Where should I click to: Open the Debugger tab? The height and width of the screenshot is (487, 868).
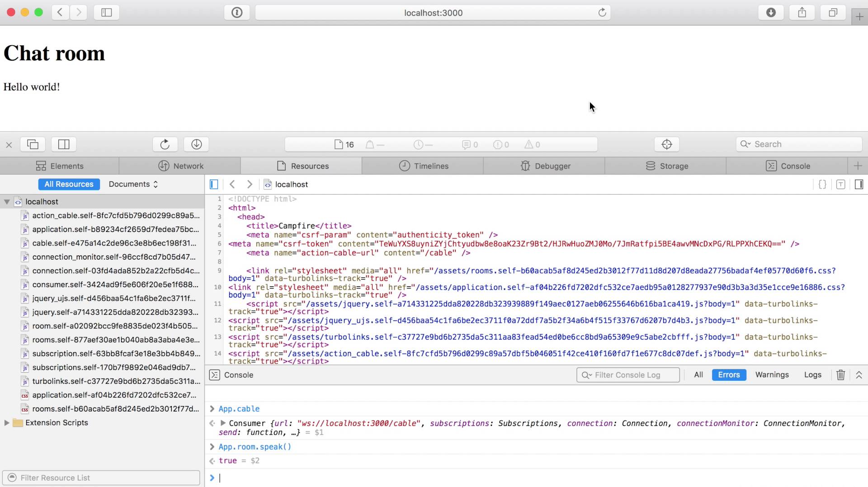545,166
